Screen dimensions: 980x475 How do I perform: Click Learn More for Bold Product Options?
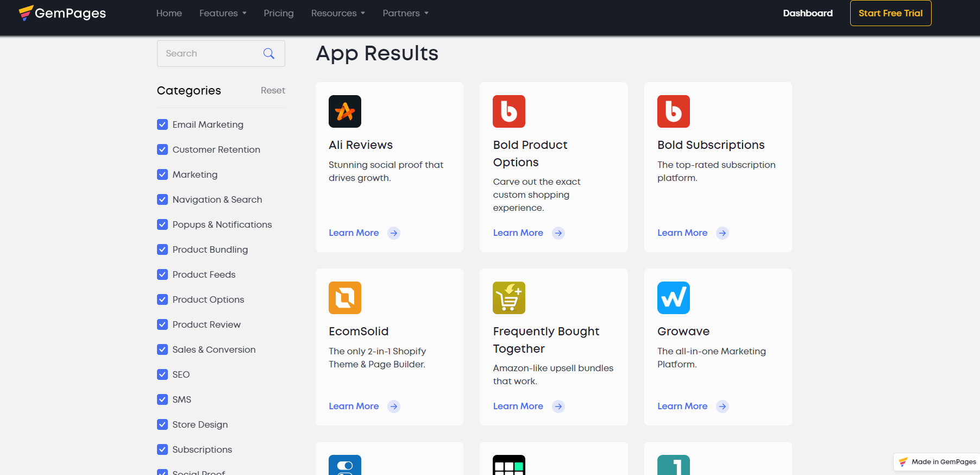518,233
